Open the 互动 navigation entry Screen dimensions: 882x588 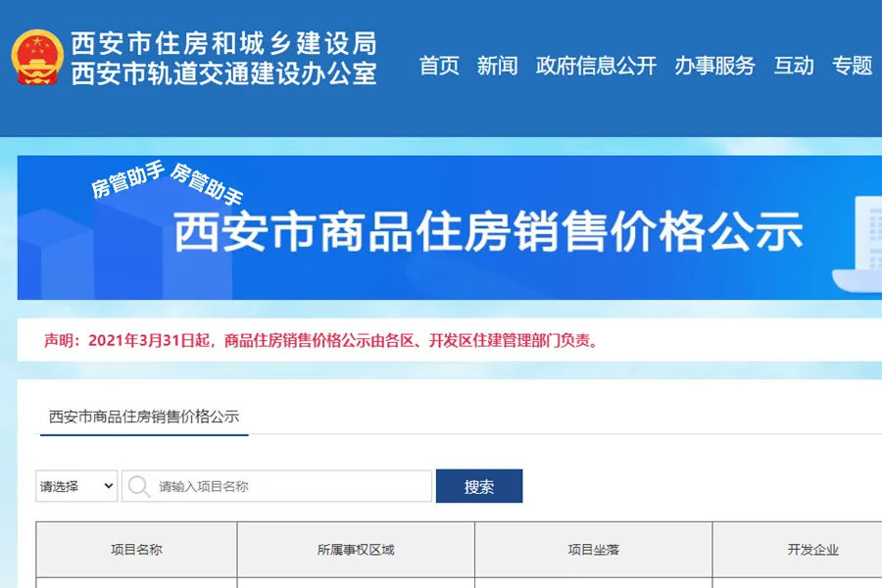point(796,67)
